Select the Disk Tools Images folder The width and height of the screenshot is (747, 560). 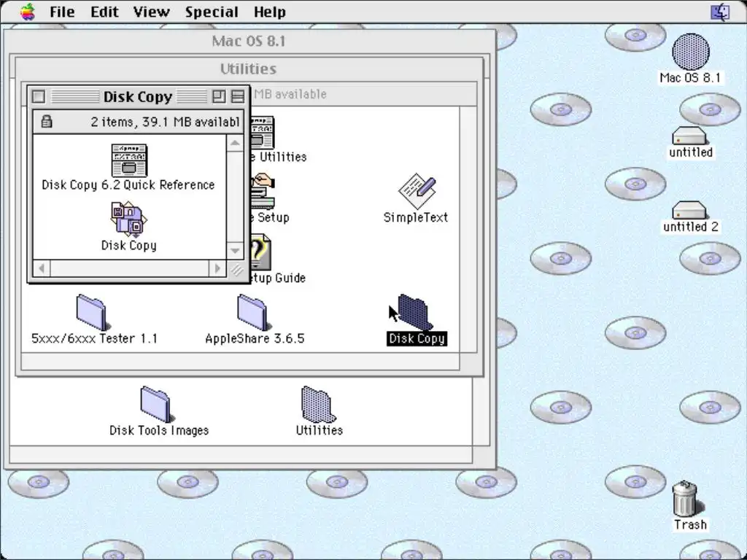[156, 404]
